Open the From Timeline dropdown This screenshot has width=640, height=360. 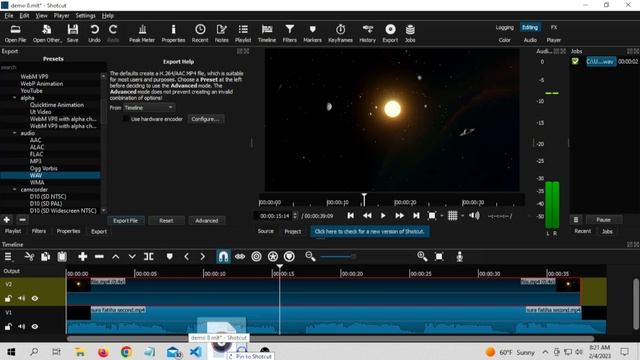coord(149,108)
